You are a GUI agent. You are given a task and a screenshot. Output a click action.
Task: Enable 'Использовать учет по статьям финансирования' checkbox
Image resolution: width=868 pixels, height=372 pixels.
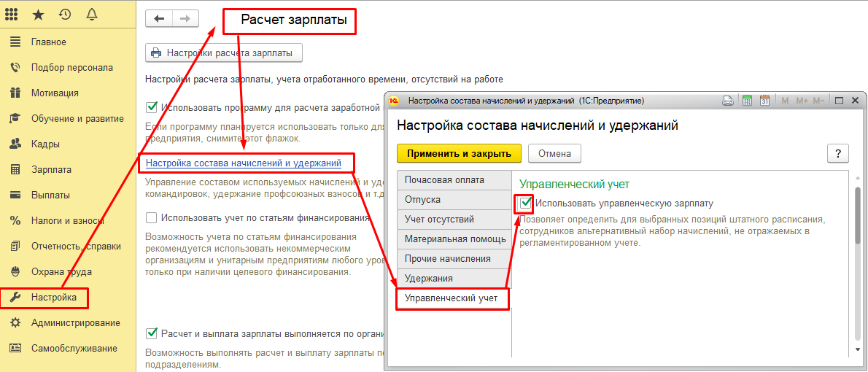click(152, 217)
